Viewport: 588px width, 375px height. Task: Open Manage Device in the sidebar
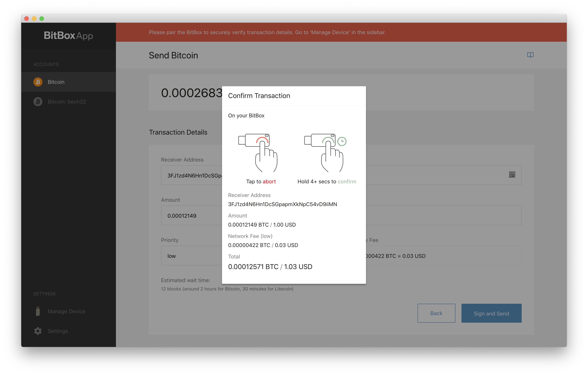pos(69,311)
